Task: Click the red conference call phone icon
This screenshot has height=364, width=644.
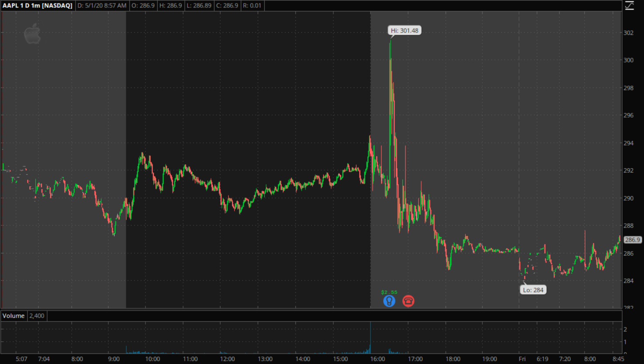Action: 408,301
